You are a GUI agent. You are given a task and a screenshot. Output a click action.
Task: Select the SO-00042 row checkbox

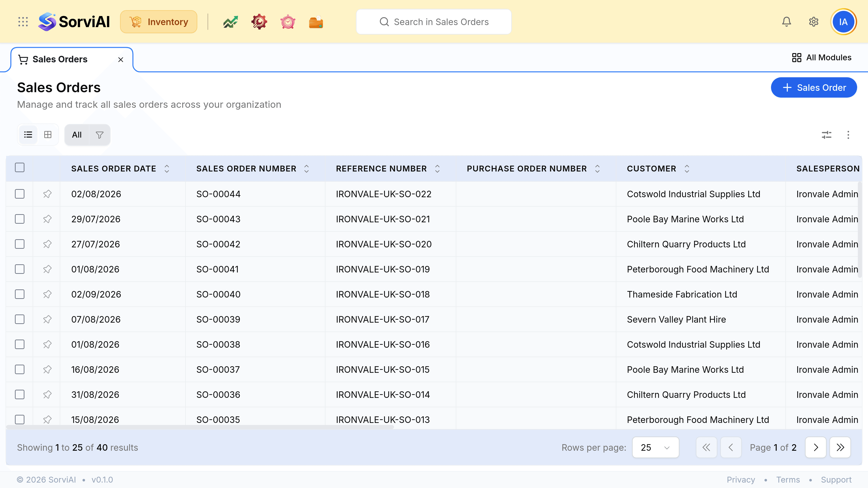pos(20,244)
